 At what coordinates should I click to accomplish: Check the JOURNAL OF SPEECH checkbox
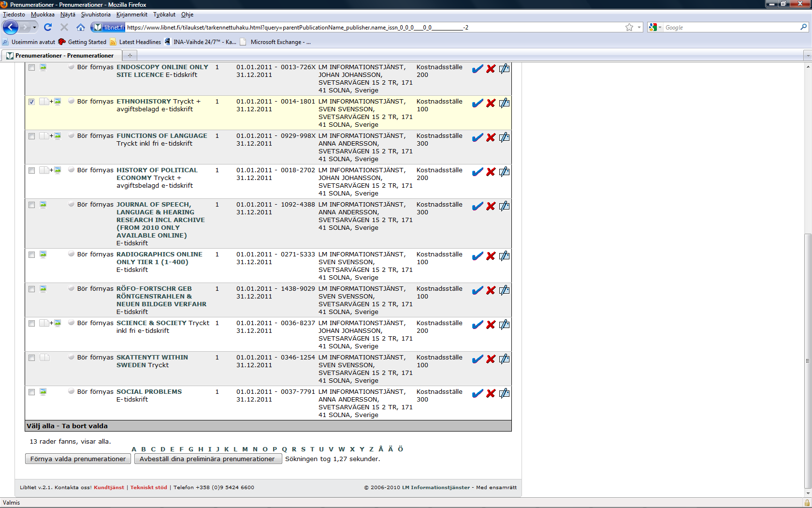31,205
